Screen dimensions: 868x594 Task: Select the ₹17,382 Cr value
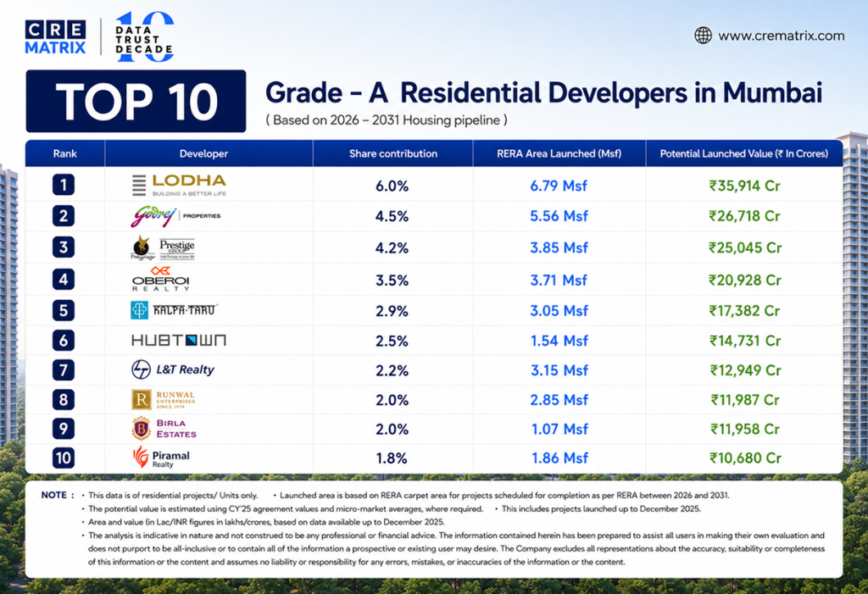pyautogui.click(x=744, y=311)
